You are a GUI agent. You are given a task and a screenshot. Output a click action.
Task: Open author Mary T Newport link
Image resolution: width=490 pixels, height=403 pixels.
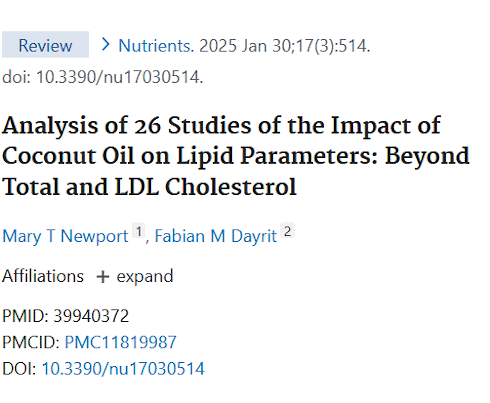[x=65, y=236]
